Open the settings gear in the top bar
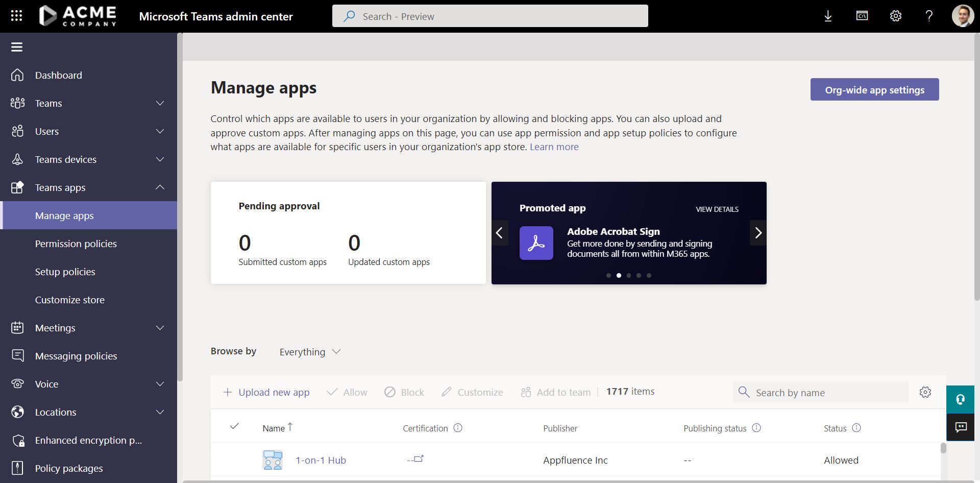The height and width of the screenshot is (483, 980). click(896, 16)
